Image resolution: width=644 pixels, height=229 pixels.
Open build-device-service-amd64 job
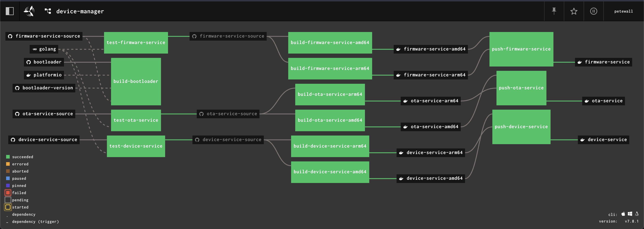click(x=330, y=172)
